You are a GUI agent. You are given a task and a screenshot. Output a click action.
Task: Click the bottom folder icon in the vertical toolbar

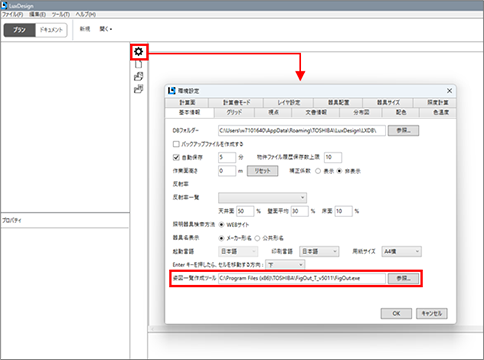point(138,89)
